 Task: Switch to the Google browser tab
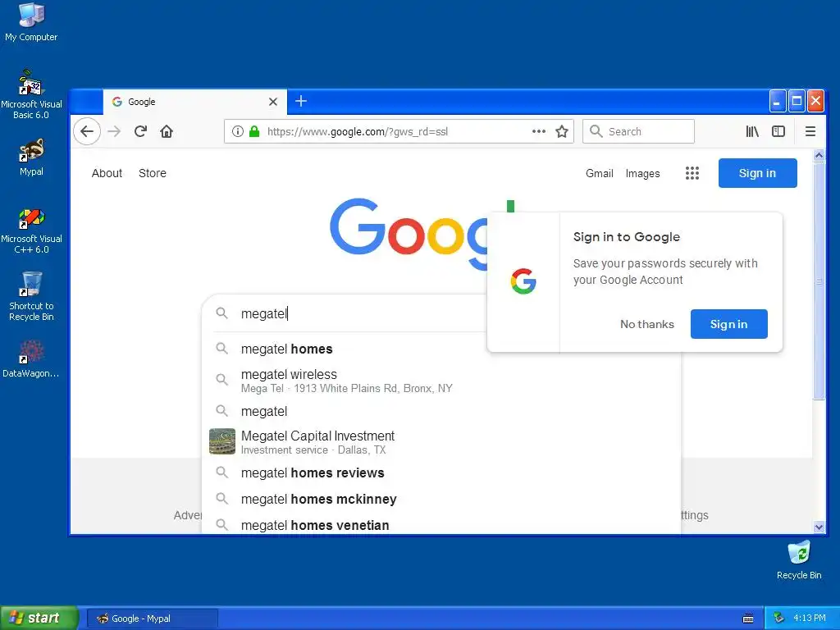coord(195,102)
